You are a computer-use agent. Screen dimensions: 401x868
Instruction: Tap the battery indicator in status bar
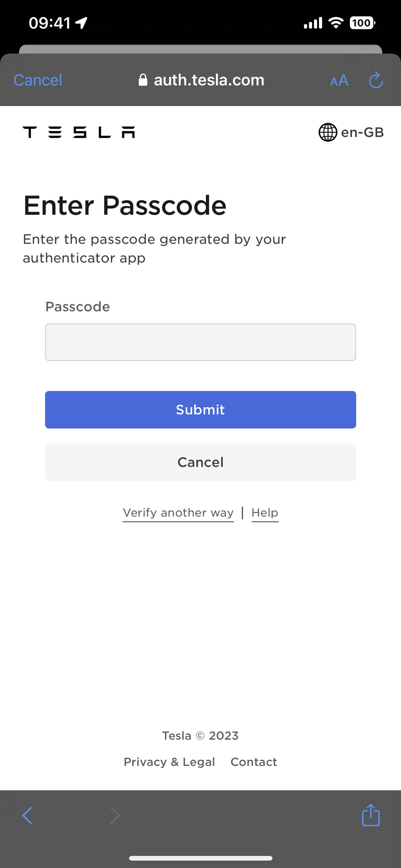point(362,23)
